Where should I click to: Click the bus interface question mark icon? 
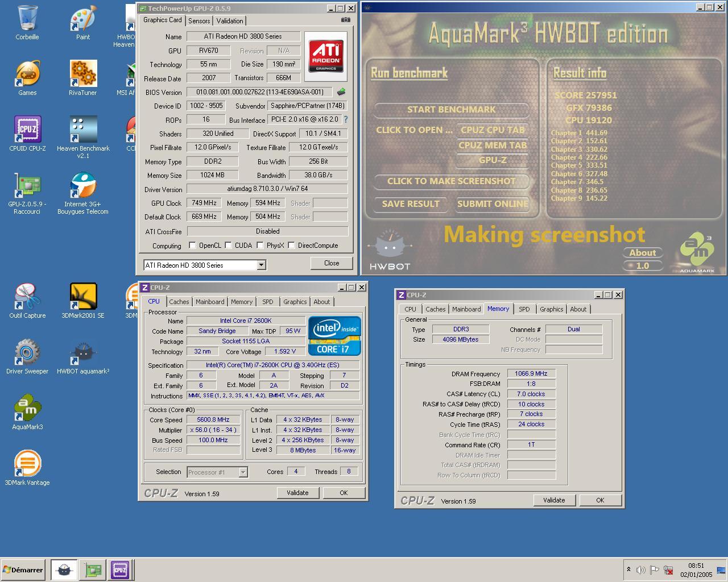click(x=345, y=119)
